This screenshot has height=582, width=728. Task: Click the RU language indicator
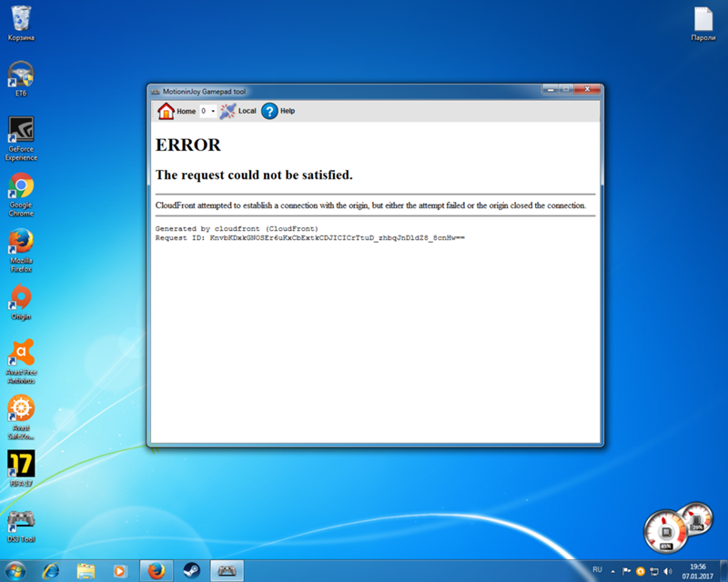pos(597,570)
